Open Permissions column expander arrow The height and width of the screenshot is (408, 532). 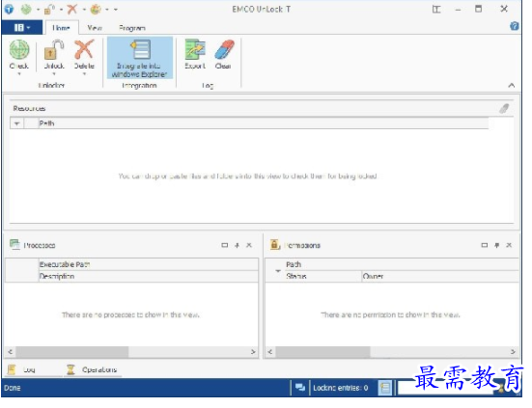pos(278,271)
